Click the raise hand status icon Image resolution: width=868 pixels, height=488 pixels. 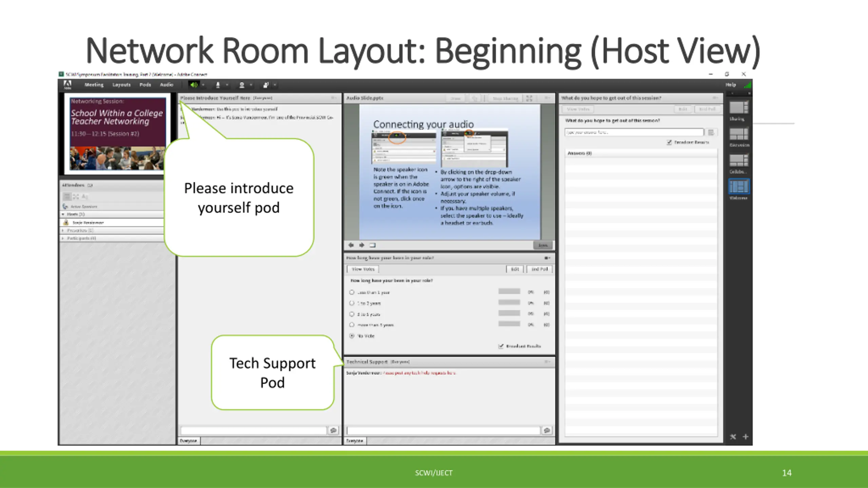point(266,85)
